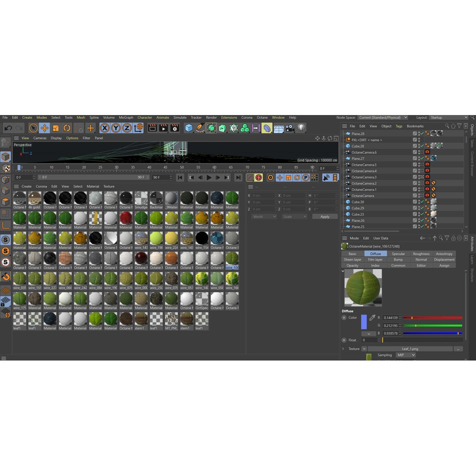476x476 pixels.
Task: Toggle the Color radio button under Diffuse
Action: [344, 317]
